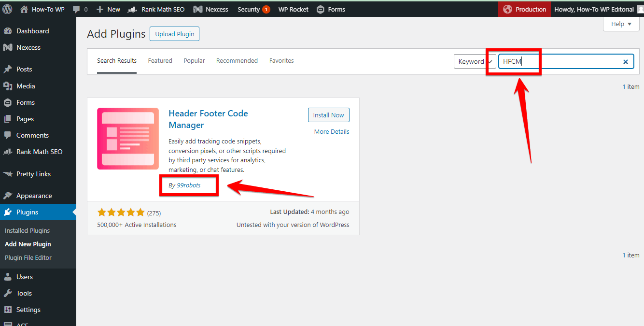
Task: Open the comments bubble icon in admin bar
Action: (76, 9)
